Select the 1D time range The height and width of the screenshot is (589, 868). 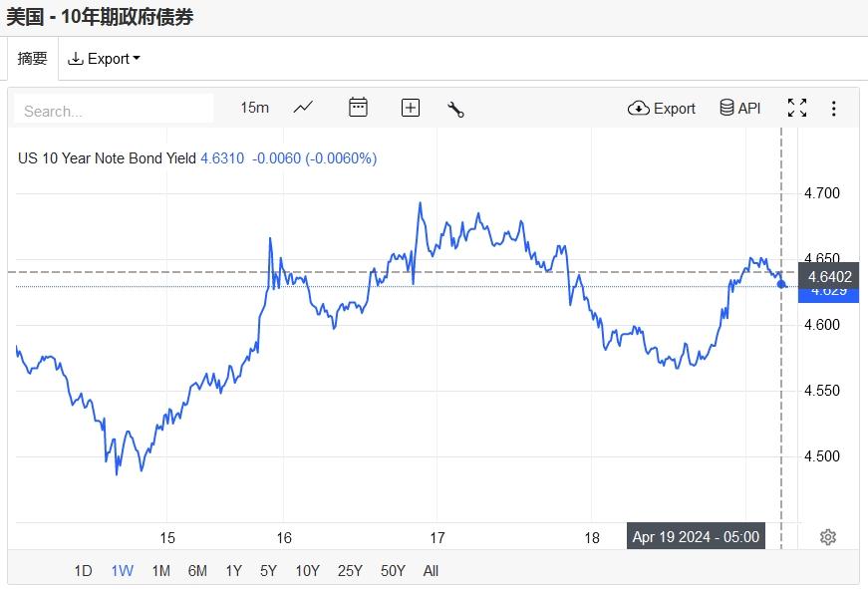pyautogui.click(x=83, y=571)
